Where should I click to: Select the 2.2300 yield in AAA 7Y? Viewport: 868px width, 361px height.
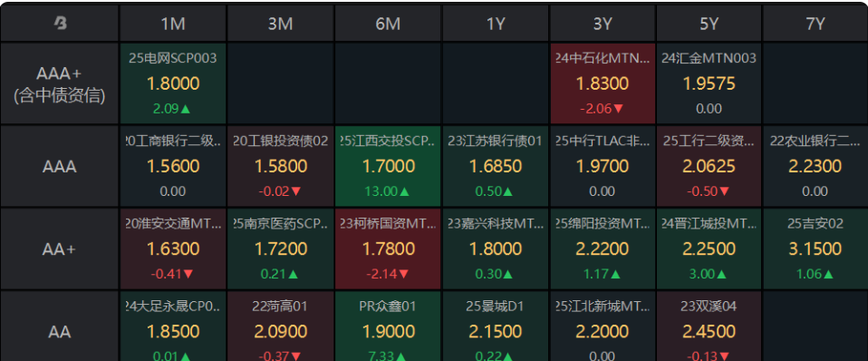point(815,166)
